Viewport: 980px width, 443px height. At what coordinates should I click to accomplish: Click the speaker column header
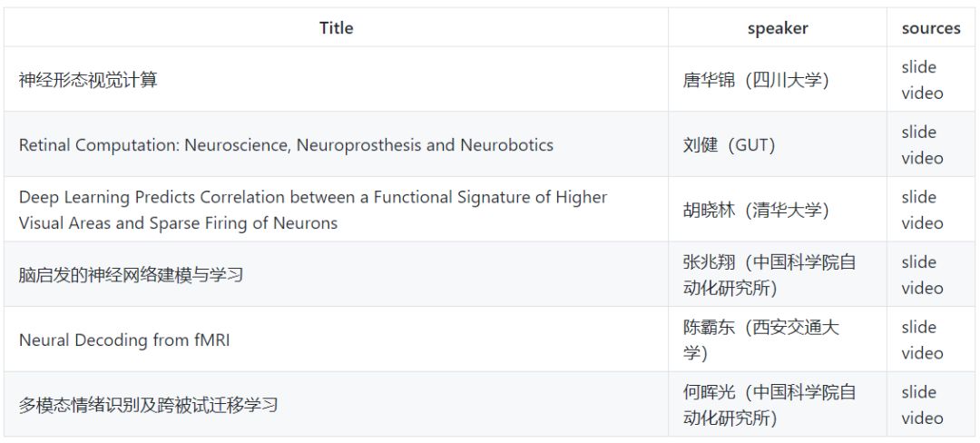coord(778,28)
